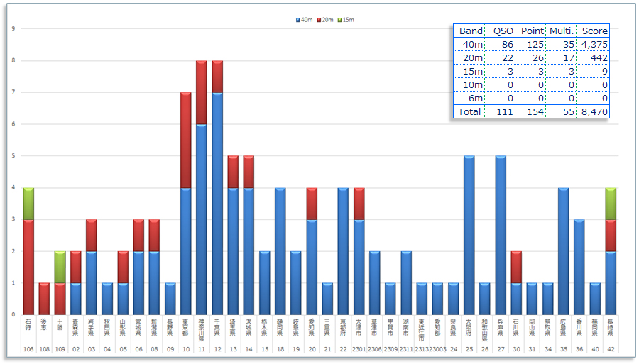Select the 40m score cell showing 4,375
Screen dimensions: 639x364
pyautogui.click(x=594, y=44)
